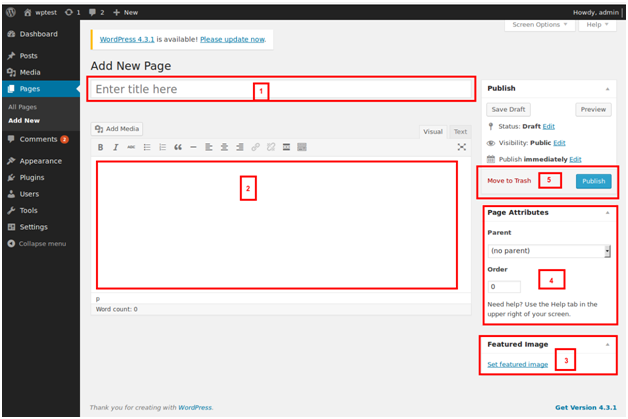
Task: Collapse the Featured Image box
Action: tap(607, 344)
